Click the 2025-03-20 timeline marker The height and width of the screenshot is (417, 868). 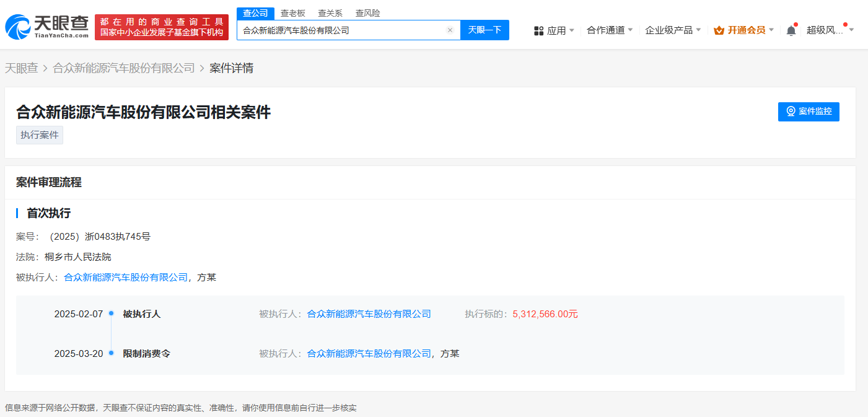pos(111,353)
